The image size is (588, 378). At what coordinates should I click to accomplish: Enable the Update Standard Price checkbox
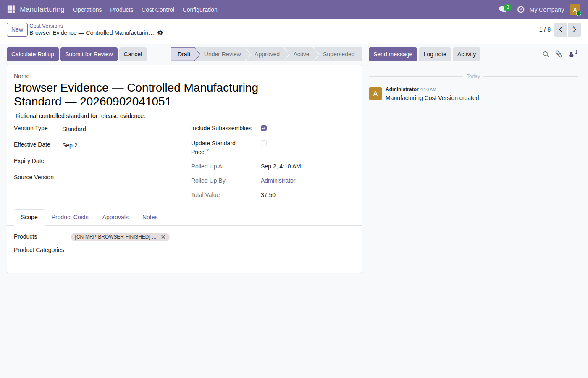(264, 143)
